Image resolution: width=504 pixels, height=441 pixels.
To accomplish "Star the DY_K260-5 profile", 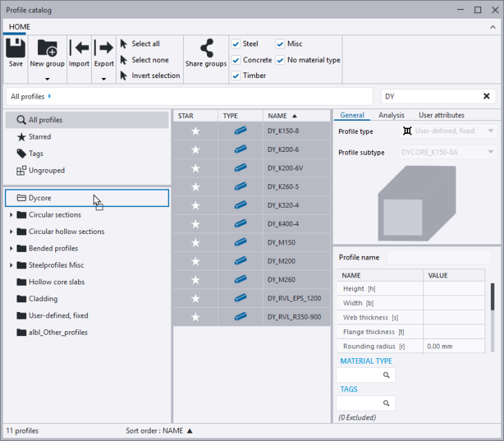I will pyautogui.click(x=195, y=187).
